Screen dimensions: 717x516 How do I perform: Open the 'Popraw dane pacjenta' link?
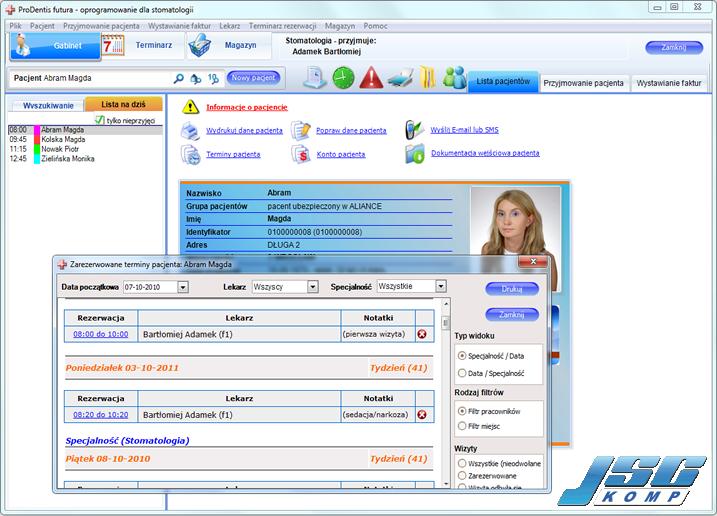click(351, 131)
